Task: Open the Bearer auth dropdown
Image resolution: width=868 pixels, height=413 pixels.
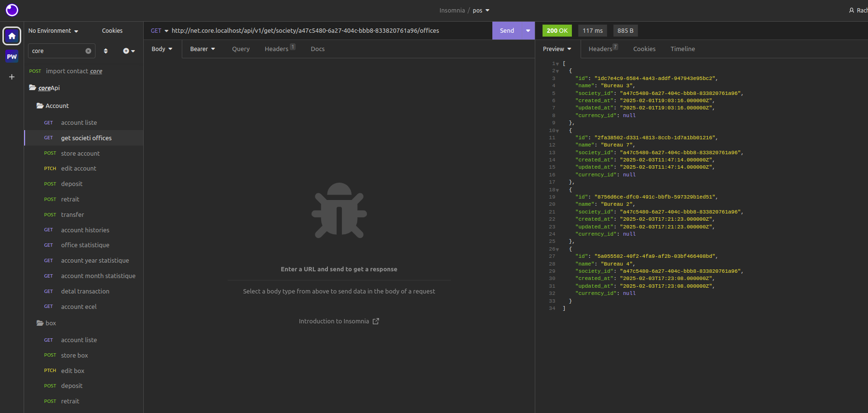Action: click(x=203, y=49)
